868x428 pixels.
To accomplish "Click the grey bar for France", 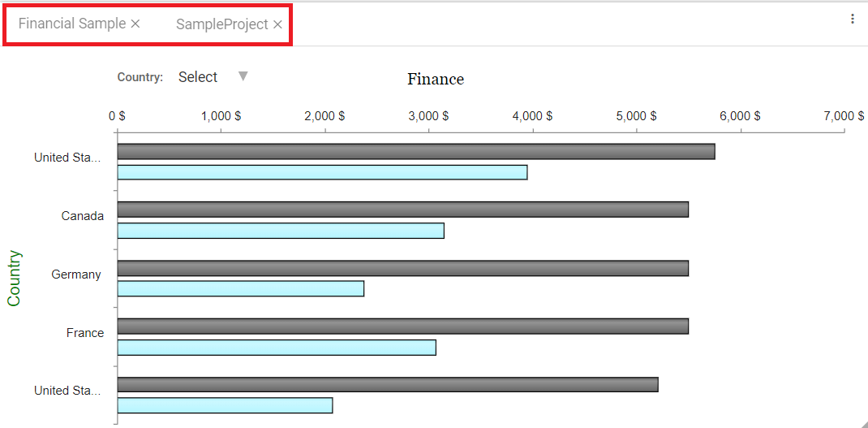I will click(402, 326).
